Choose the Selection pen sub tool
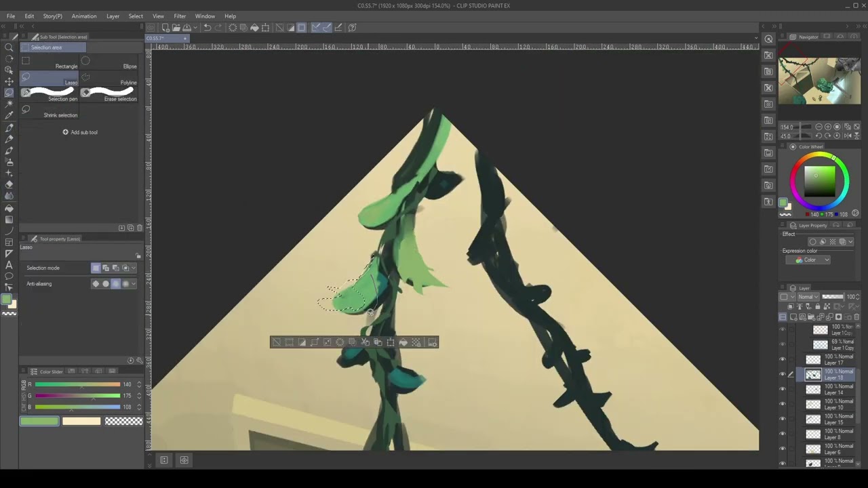The image size is (868, 488). [x=50, y=94]
